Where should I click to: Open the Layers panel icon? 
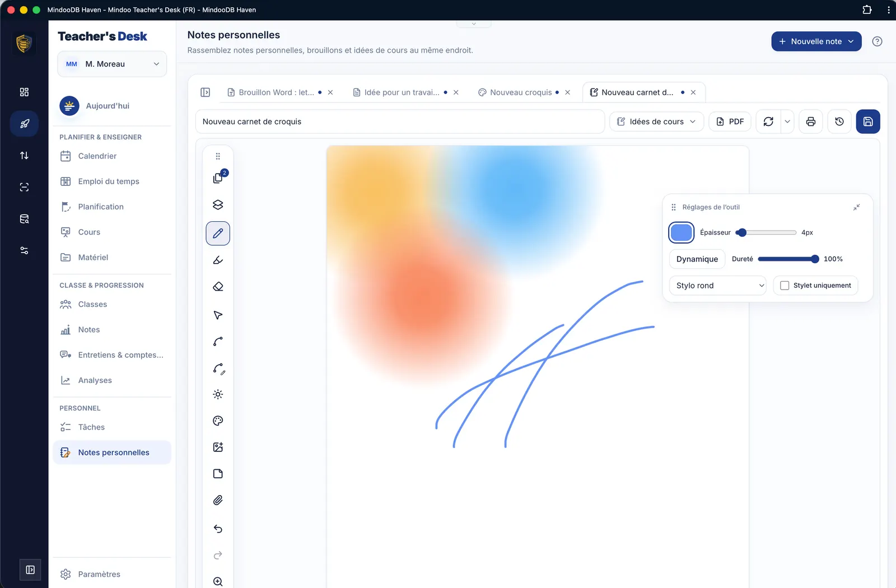[218, 205]
